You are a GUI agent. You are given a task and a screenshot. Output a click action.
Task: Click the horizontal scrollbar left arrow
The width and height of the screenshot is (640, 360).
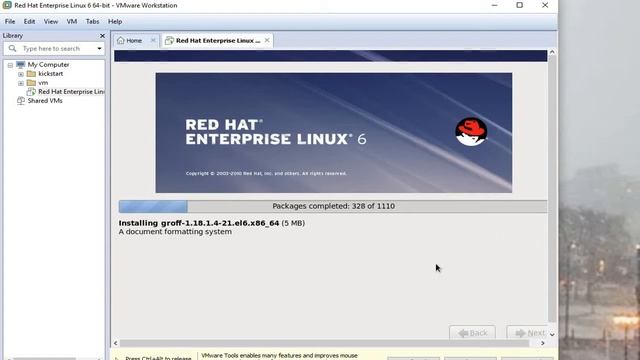116,343
